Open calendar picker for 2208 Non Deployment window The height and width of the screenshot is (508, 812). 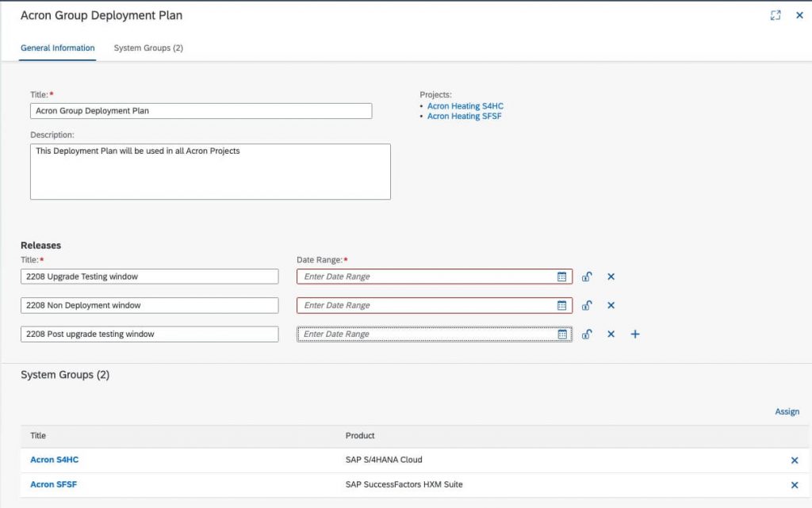pyautogui.click(x=562, y=306)
